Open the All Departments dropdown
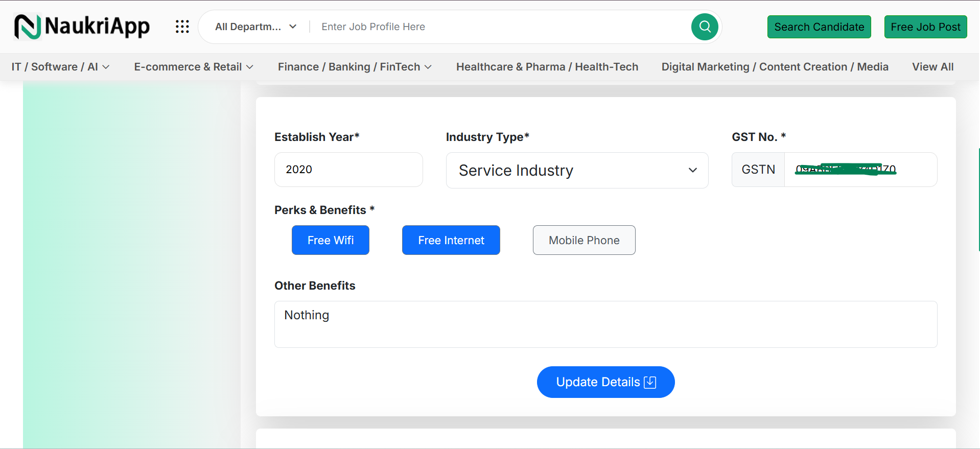Viewport: 980px width, 449px height. tap(255, 27)
